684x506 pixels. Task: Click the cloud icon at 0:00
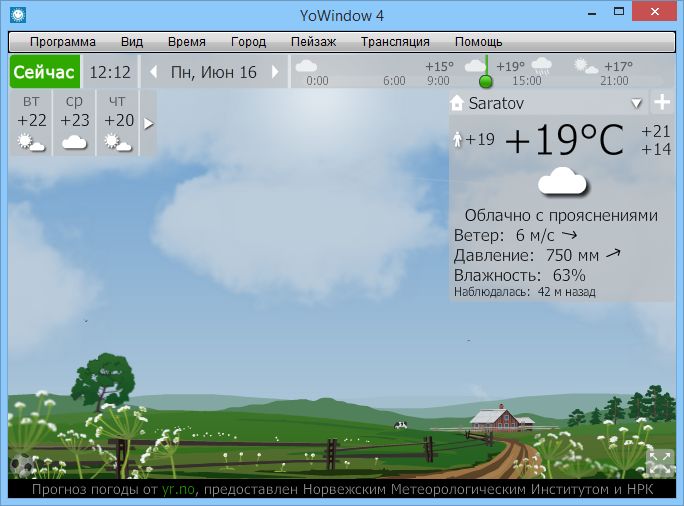pos(306,66)
